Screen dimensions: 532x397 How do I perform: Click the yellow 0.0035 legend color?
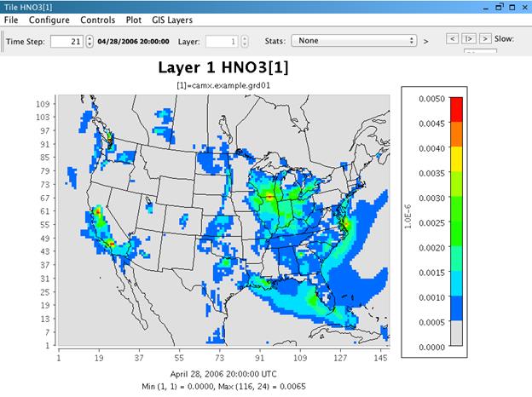[x=456, y=159]
